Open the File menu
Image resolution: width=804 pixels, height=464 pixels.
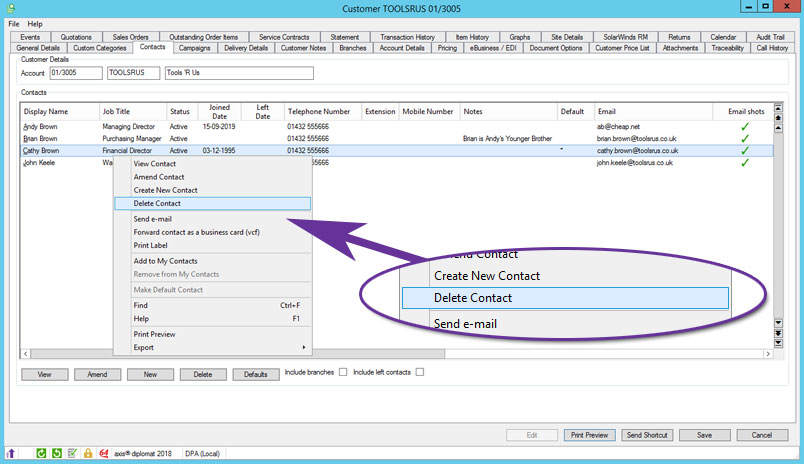[14, 24]
